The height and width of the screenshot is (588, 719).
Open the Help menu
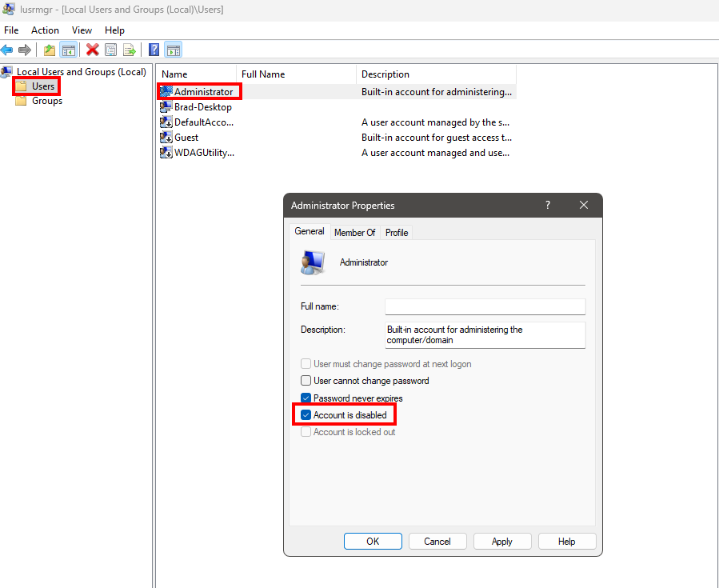pos(114,30)
